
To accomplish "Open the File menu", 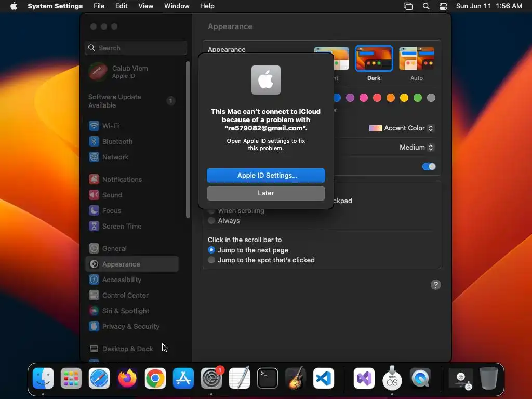I will tap(99, 6).
